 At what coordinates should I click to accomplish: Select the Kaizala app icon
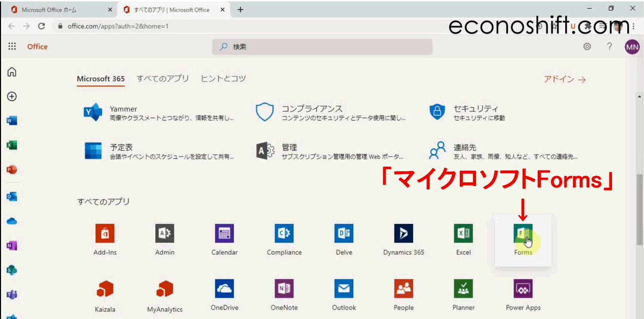tap(105, 289)
